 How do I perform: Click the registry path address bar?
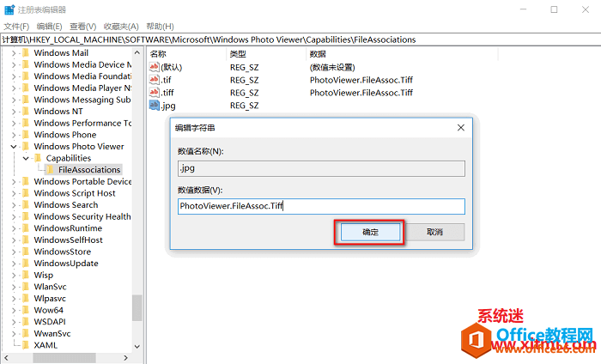(300, 39)
